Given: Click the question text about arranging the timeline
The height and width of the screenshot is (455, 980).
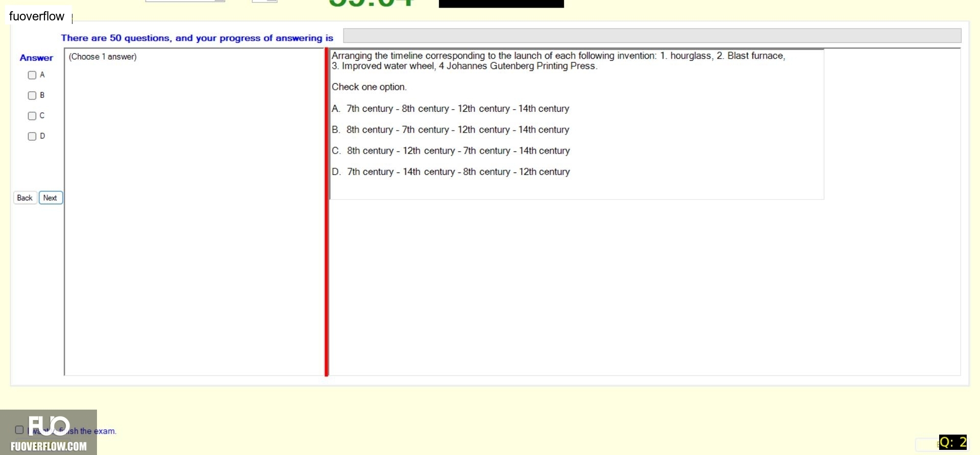Looking at the screenshot, I should pyautogui.click(x=558, y=61).
